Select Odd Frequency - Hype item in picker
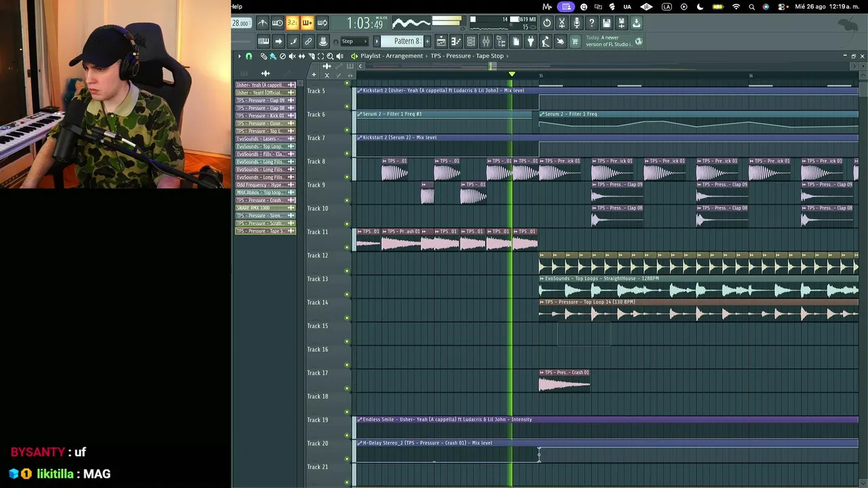Screen dimensions: 868x488 265,185
